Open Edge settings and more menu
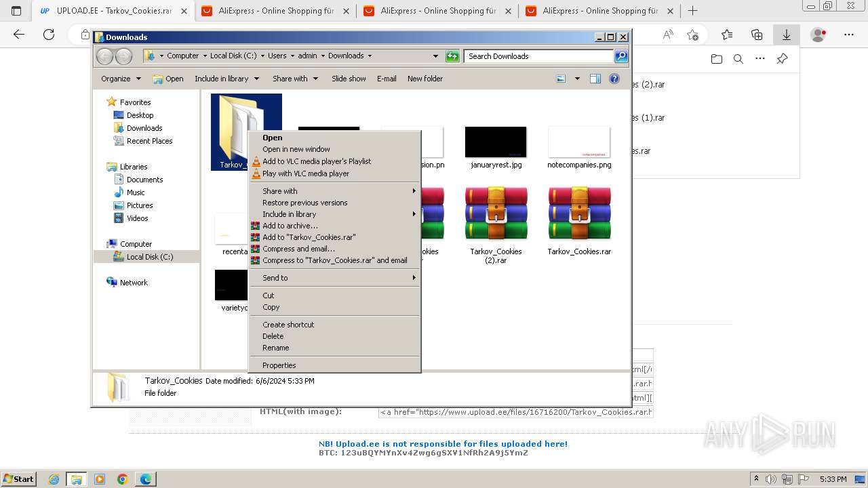This screenshot has height=488, width=868. pyautogui.click(x=849, y=35)
